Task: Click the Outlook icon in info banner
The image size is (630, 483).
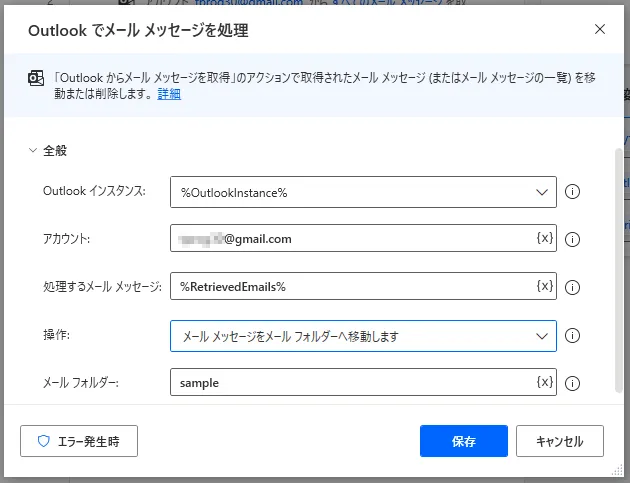Action: 36,78
